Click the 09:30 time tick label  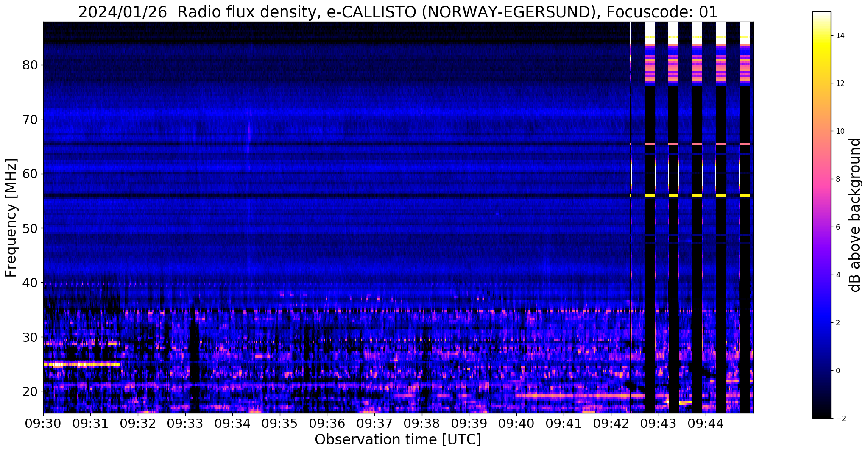point(43,423)
